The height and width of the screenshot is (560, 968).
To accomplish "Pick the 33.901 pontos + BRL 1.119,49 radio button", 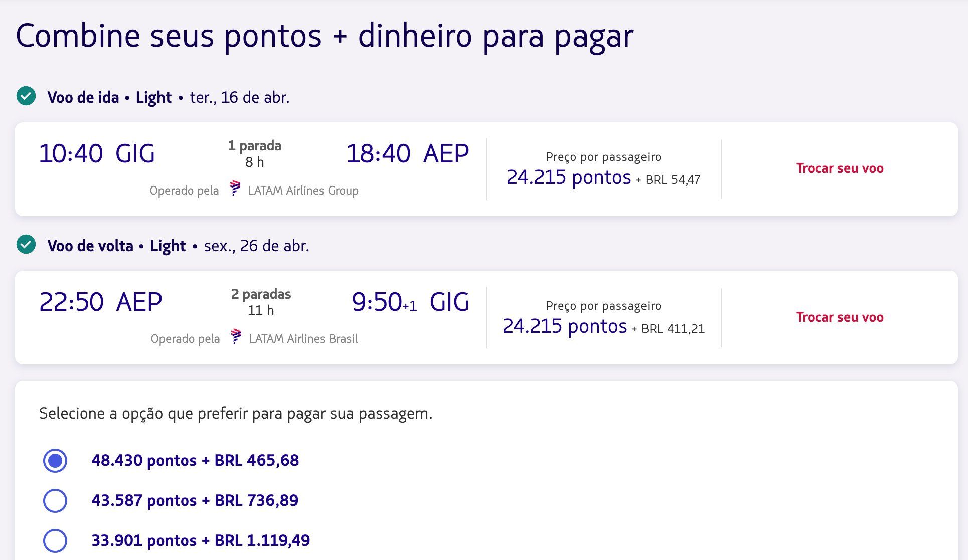I will pyautogui.click(x=55, y=540).
